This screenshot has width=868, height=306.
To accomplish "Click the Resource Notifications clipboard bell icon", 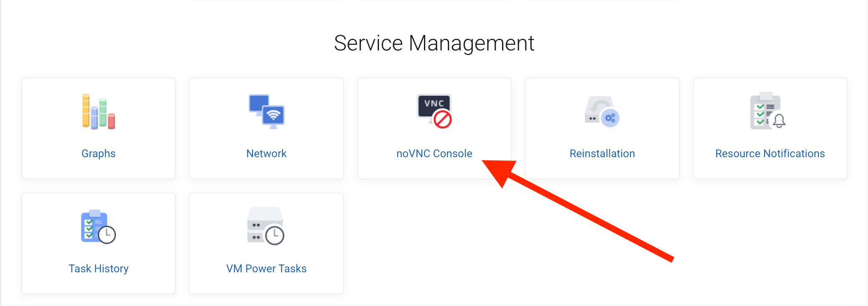I will click(767, 111).
